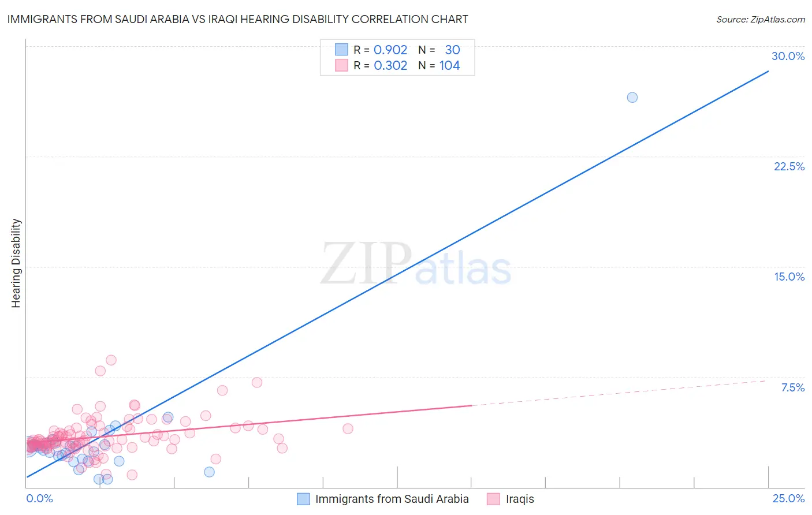812x515 pixels.
Task: Click the 22.5% y-axis label
Action: coord(789,166)
